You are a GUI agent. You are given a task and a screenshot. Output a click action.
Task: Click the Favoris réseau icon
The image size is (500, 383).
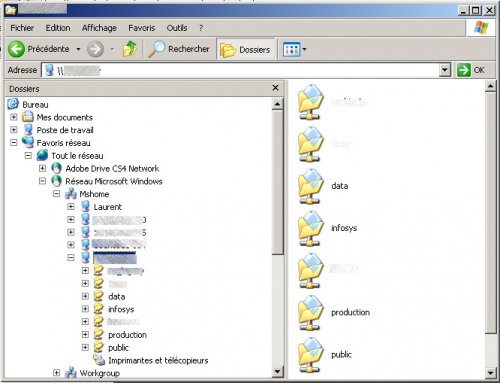click(28, 142)
